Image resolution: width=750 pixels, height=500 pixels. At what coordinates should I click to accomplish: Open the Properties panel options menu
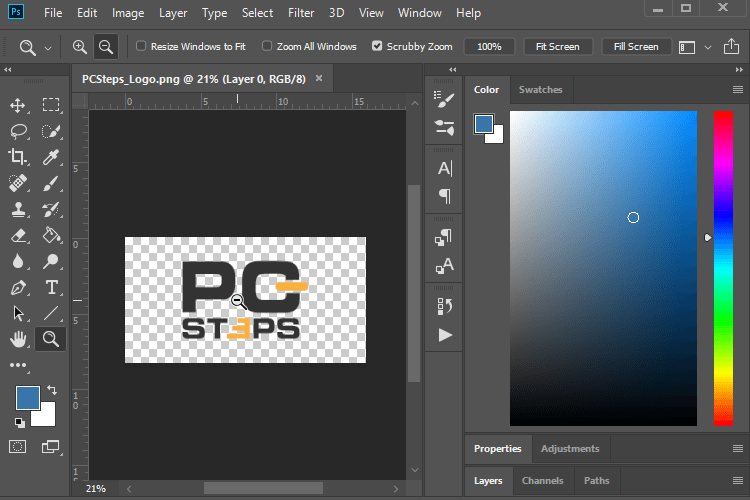(x=738, y=448)
